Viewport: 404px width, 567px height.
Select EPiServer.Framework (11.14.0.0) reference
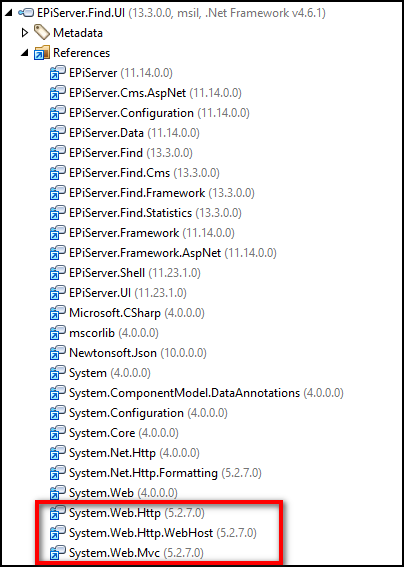click(152, 233)
